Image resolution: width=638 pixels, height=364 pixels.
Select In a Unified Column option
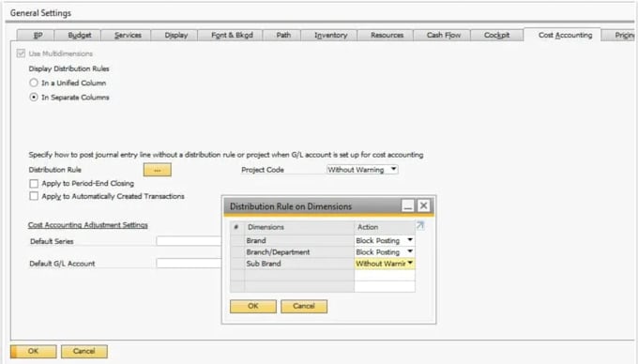pos(34,83)
